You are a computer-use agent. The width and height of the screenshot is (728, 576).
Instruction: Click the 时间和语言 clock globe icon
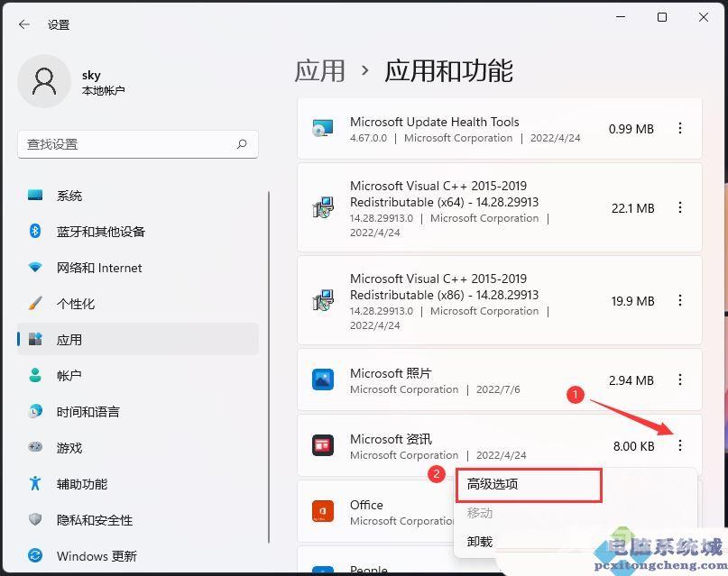pos(35,411)
